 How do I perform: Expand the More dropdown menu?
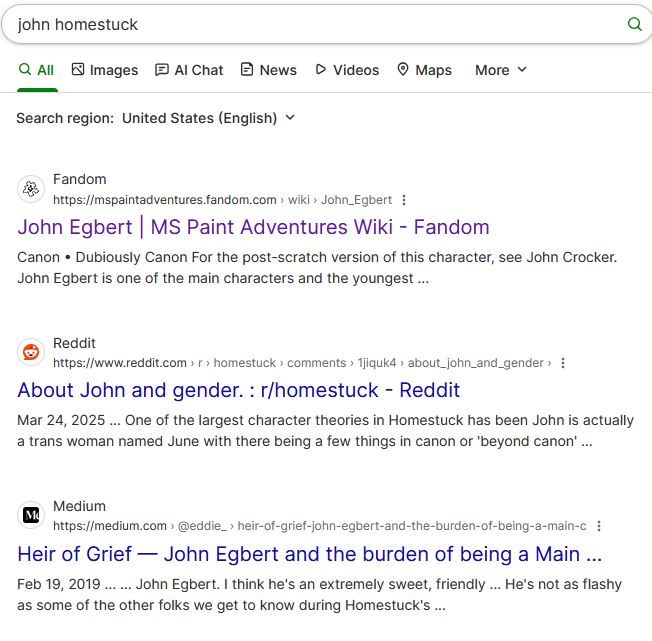(500, 70)
